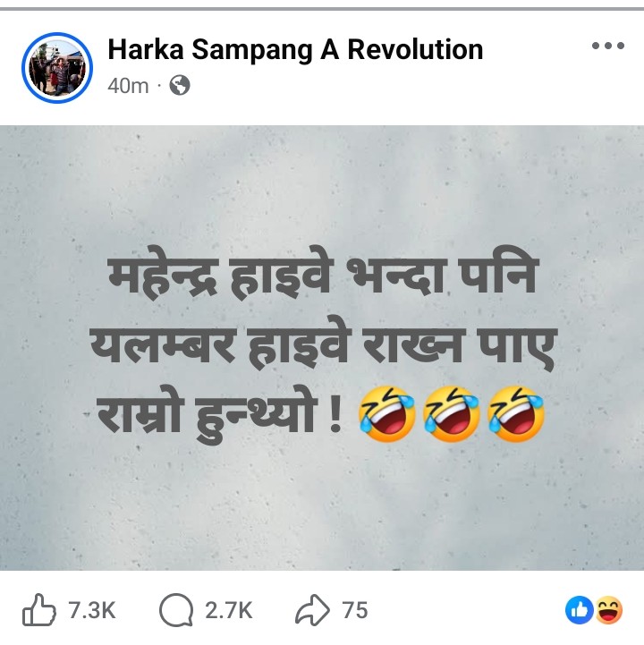View the 7.3K likes count
The height and width of the screenshot is (645, 644).
click(x=92, y=610)
